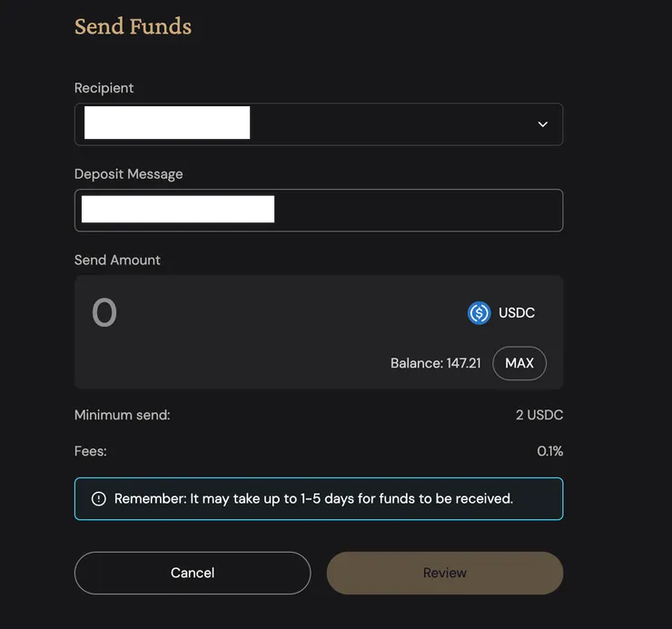Click the info icon in the reminder banner
The width and height of the screenshot is (672, 629).
(x=99, y=499)
